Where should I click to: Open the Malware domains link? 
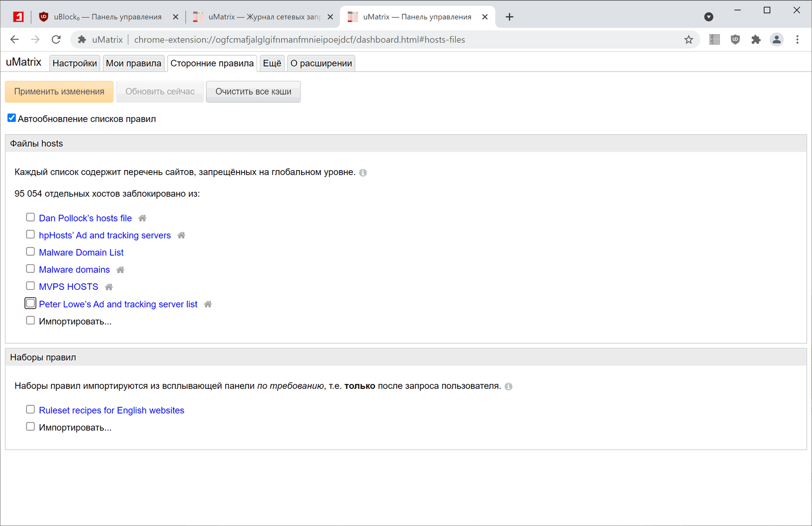(74, 270)
